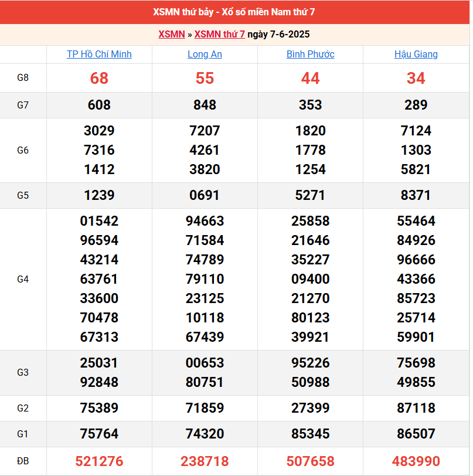The width and height of the screenshot is (473, 476).
Task: Select special prize 483990
Action: pos(416,461)
